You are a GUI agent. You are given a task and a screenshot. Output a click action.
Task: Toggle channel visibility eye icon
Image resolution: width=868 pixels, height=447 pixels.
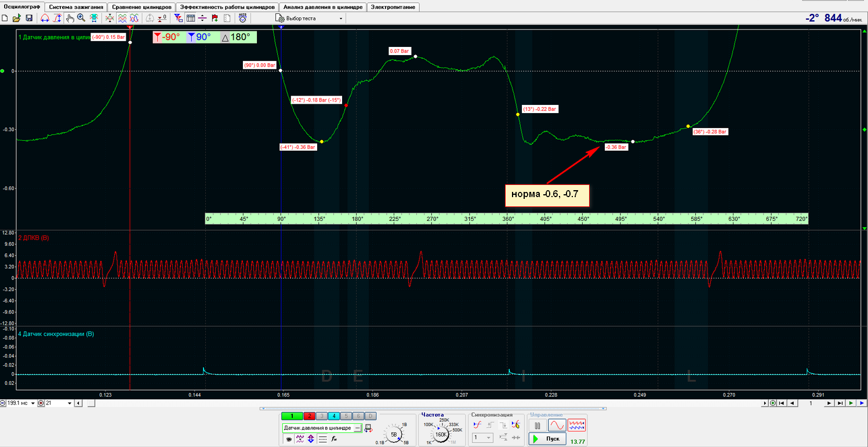pos(289,439)
